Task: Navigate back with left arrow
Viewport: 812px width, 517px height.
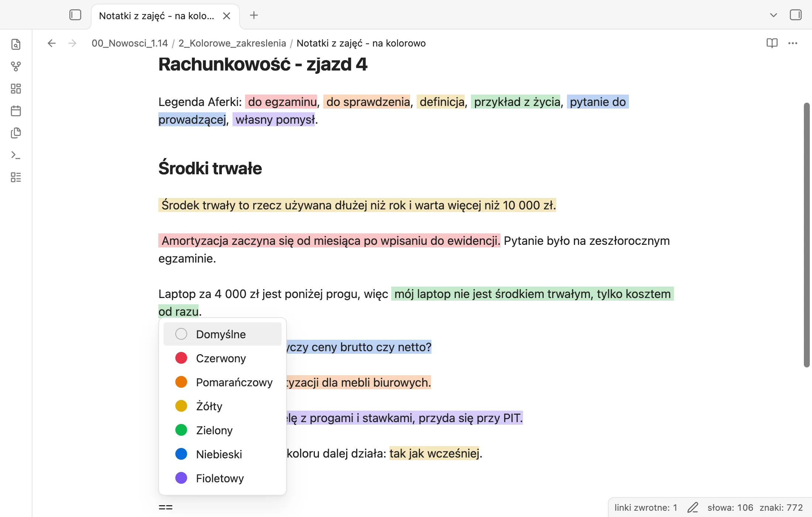Action: tap(52, 43)
